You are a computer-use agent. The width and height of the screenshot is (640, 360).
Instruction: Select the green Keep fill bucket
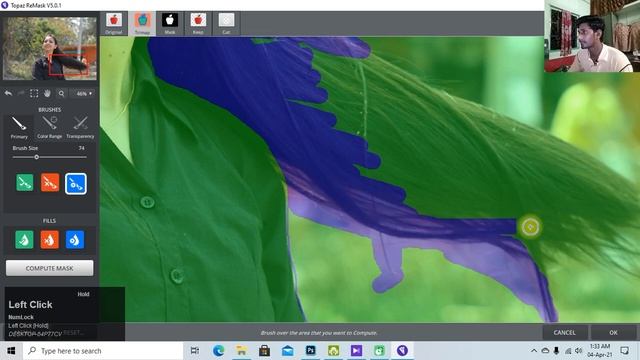click(x=24, y=240)
